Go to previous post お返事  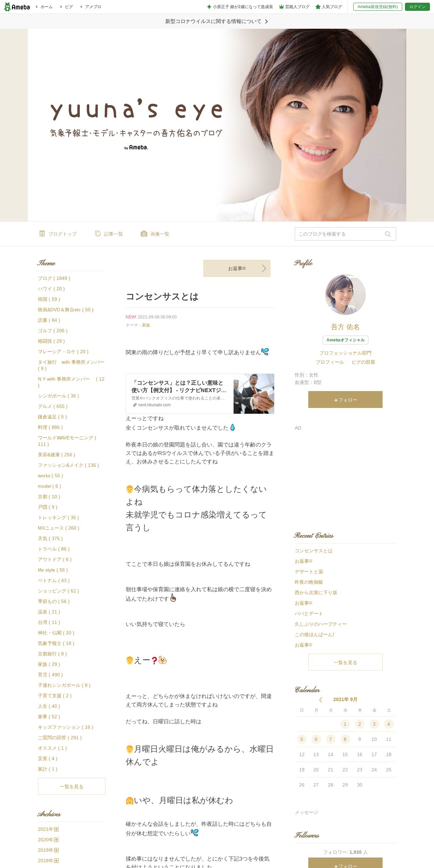pos(237,268)
